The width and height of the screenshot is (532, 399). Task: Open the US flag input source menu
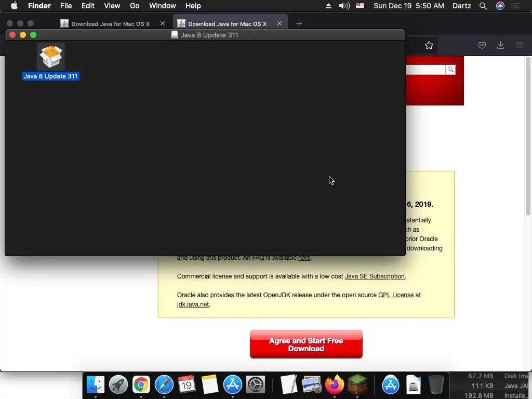pos(360,5)
